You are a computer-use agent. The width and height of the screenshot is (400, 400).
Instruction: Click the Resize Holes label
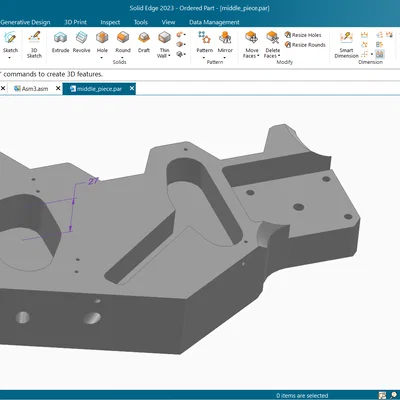coord(307,35)
